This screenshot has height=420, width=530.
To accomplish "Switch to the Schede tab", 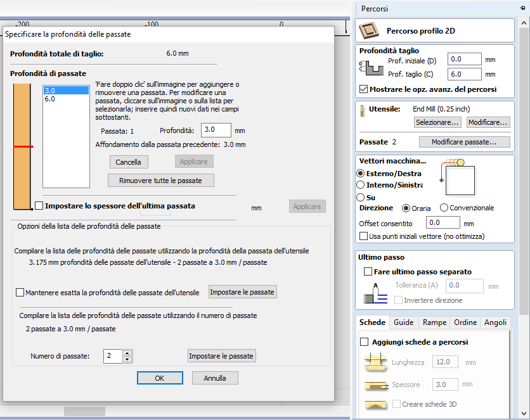I will [x=372, y=322].
